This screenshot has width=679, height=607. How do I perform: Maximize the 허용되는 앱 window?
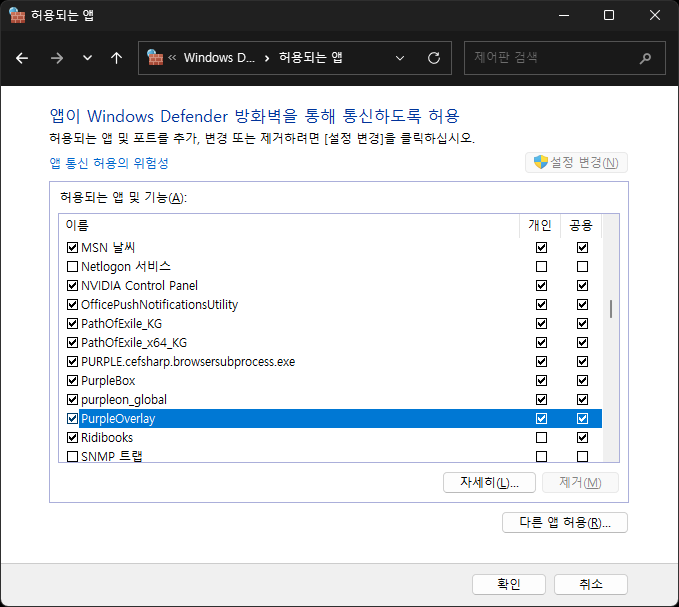pos(609,15)
